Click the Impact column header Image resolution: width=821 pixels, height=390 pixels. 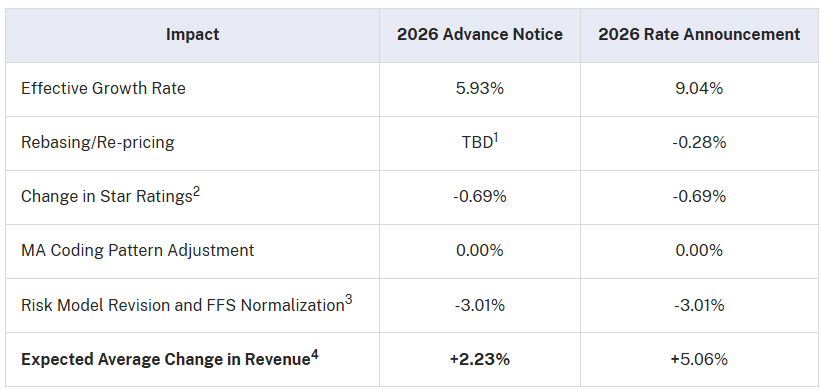point(192,35)
